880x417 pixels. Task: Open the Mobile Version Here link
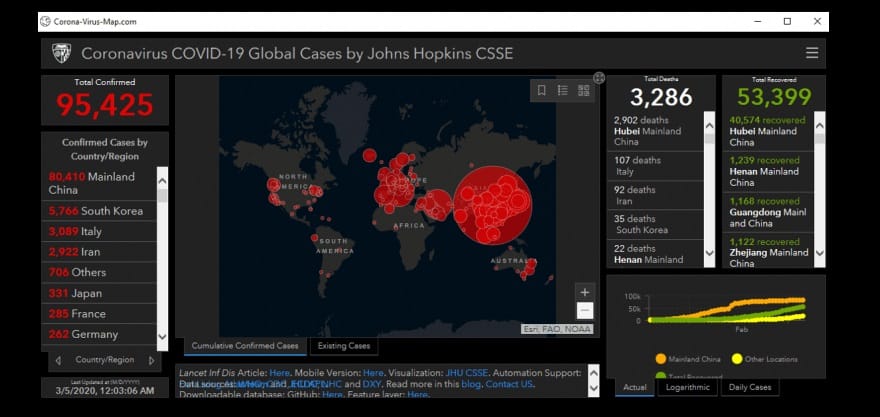(x=373, y=373)
